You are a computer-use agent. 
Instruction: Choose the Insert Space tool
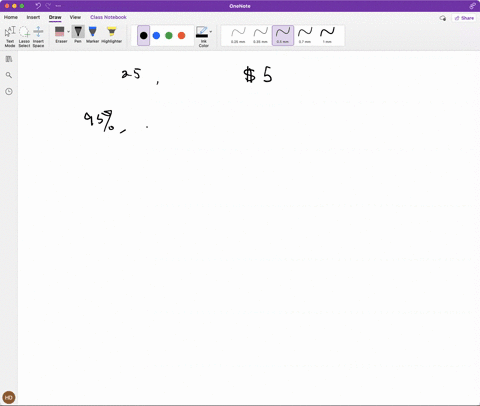(38, 36)
